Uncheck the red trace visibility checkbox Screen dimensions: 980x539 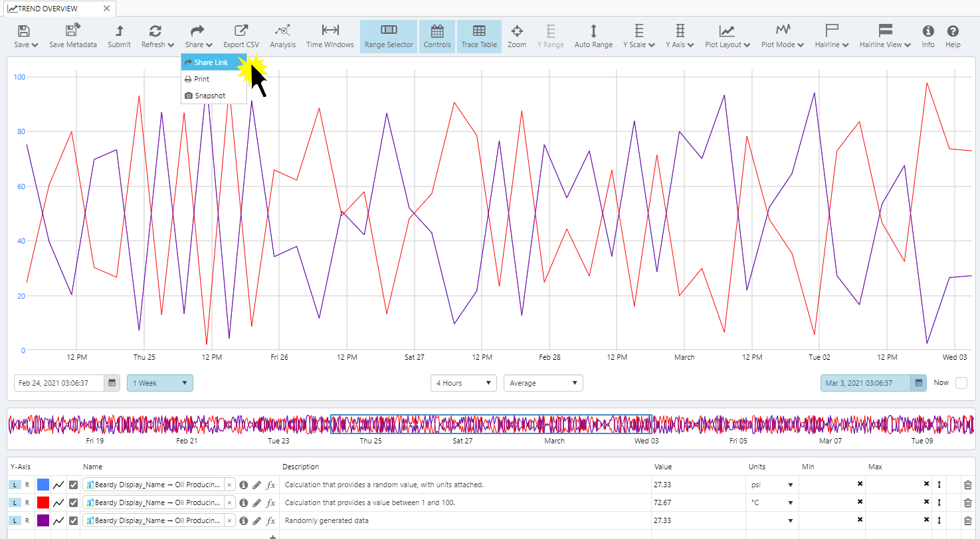(x=74, y=503)
